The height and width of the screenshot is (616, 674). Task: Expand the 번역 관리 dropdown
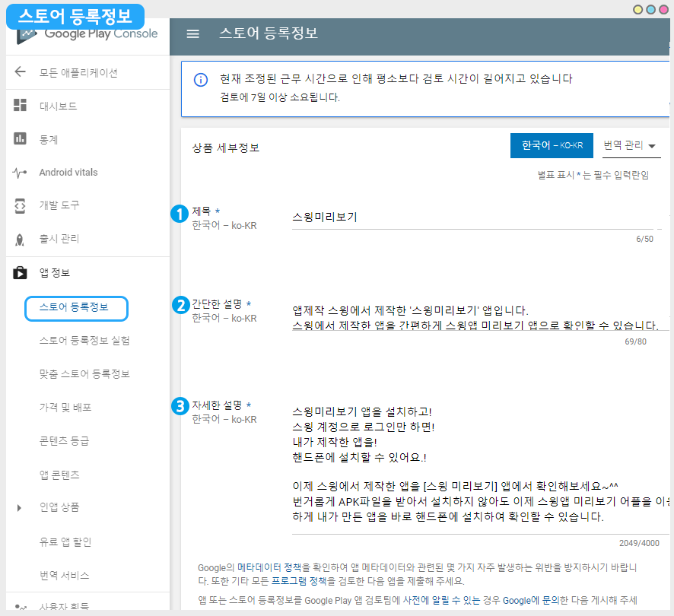click(x=630, y=145)
